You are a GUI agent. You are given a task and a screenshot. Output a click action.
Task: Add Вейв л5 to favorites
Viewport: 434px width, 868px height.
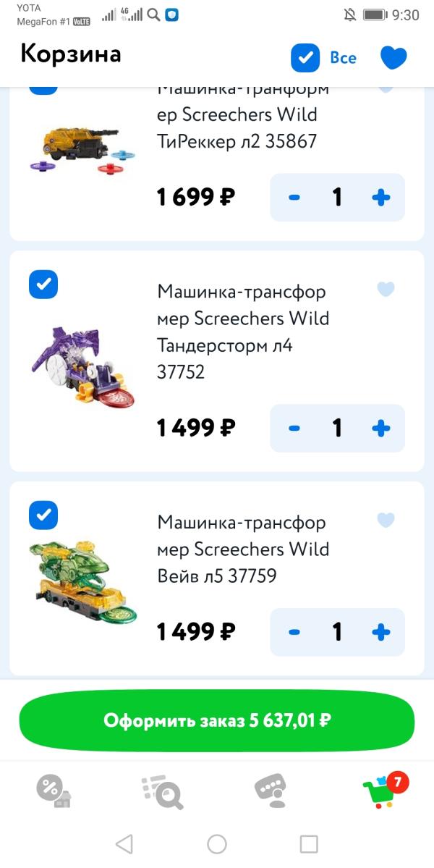(386, 520)
